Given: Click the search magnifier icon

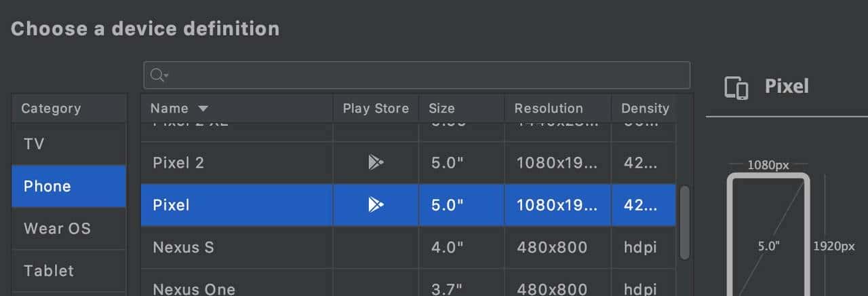Looking at the screenshot, I should (x=157, y=75).
